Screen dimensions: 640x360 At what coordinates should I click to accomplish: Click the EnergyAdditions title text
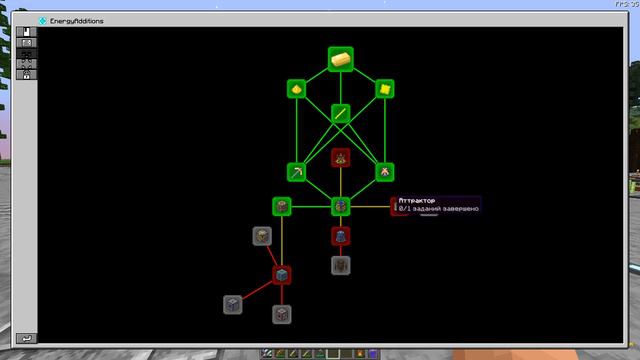tap(77, 21)
